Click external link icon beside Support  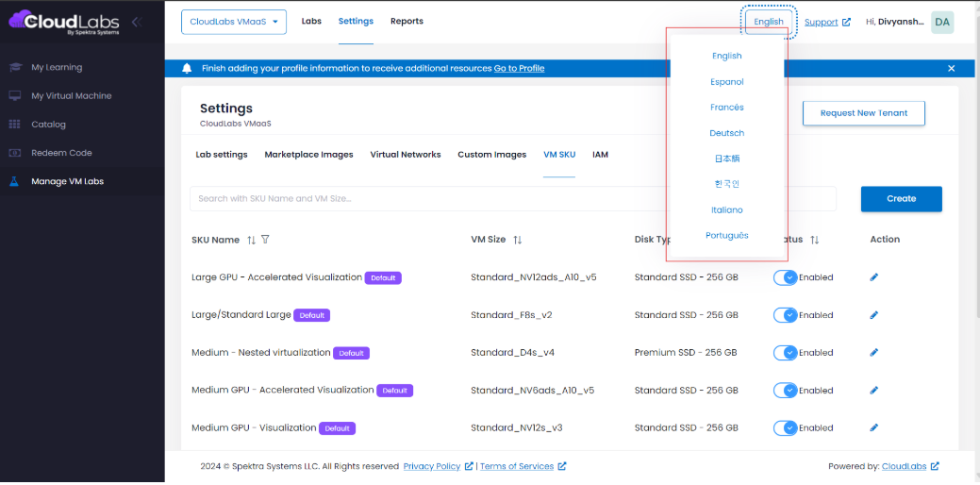[846, 22]
